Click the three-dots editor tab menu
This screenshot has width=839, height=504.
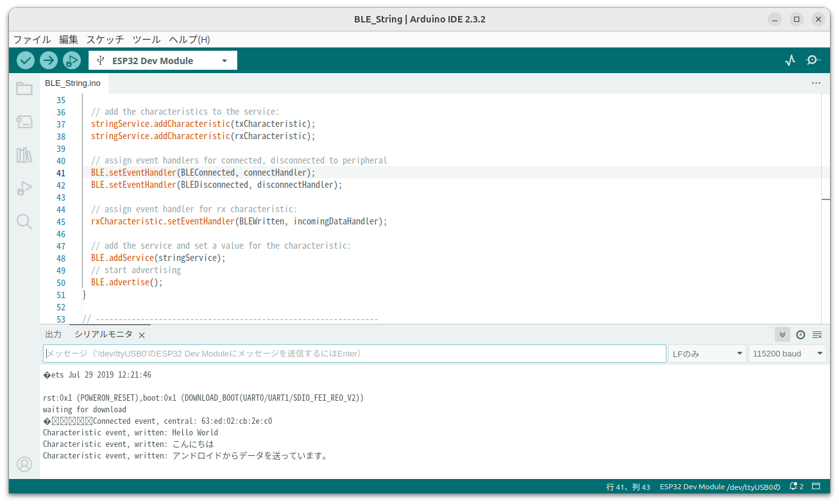coord(816,83)
